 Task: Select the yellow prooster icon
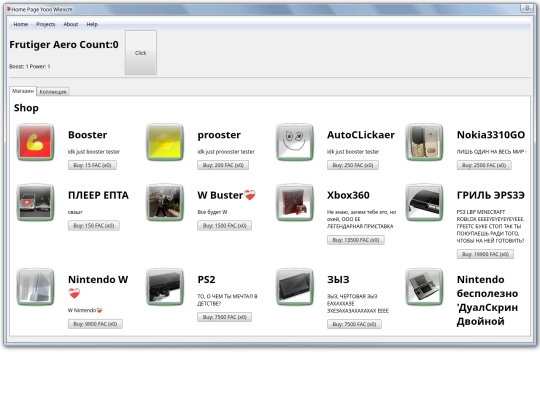point(165,142)
